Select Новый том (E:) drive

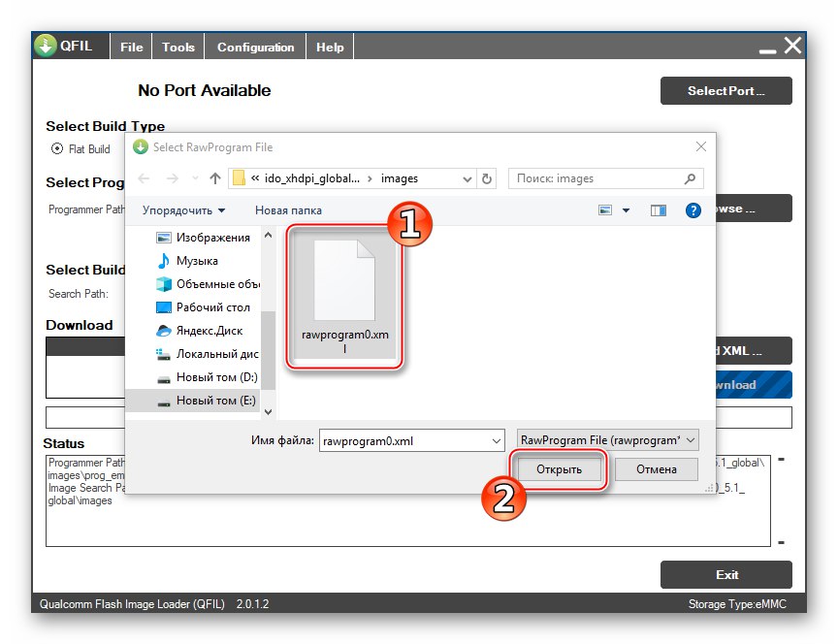coord(193,401)
